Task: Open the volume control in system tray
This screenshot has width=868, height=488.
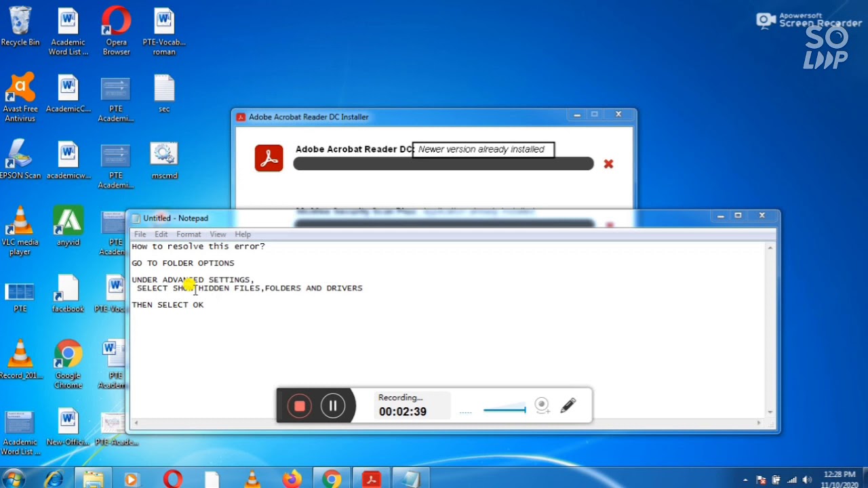Action: 807,480
